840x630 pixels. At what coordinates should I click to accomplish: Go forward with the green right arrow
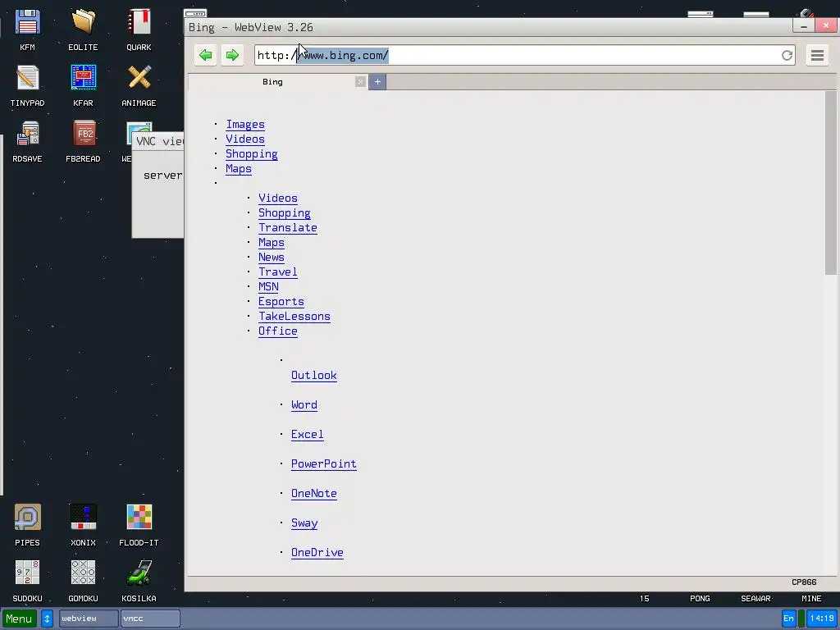[232, 55]
